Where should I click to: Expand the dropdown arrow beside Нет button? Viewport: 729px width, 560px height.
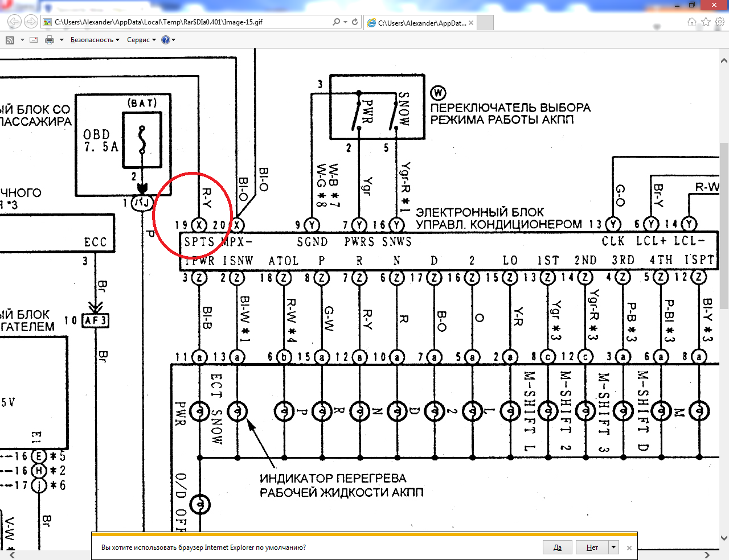tap(613, 547)
